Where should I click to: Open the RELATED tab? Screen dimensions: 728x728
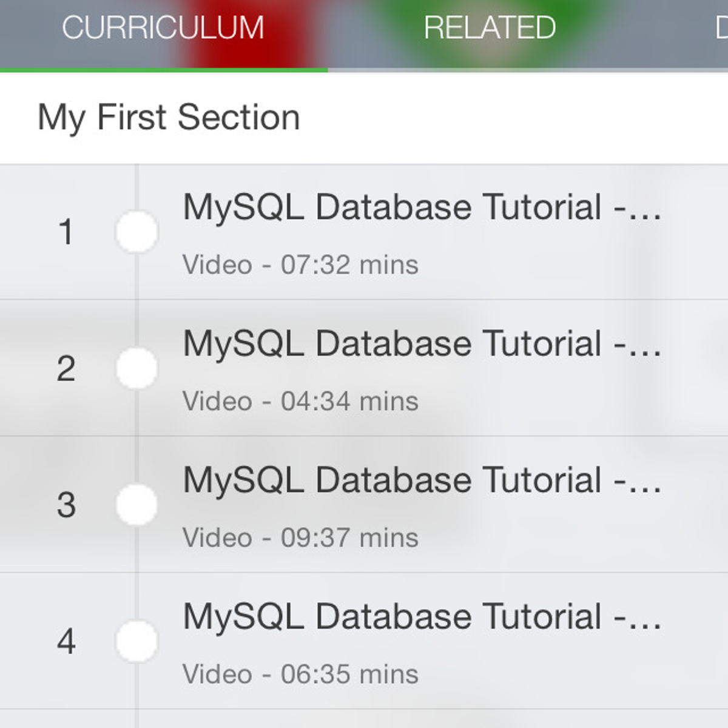tap(490, 28)
